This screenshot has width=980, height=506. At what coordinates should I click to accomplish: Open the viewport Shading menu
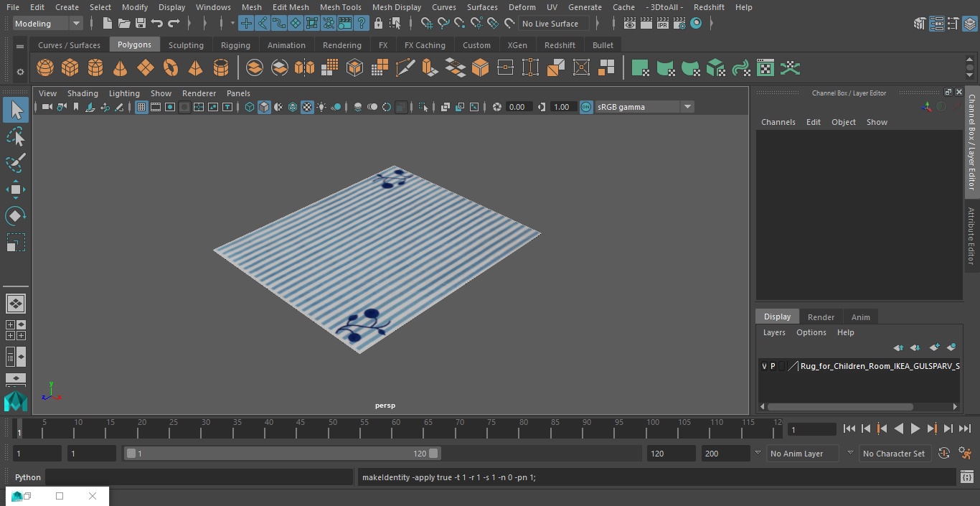pyautogui.click(x=83, y=93)
